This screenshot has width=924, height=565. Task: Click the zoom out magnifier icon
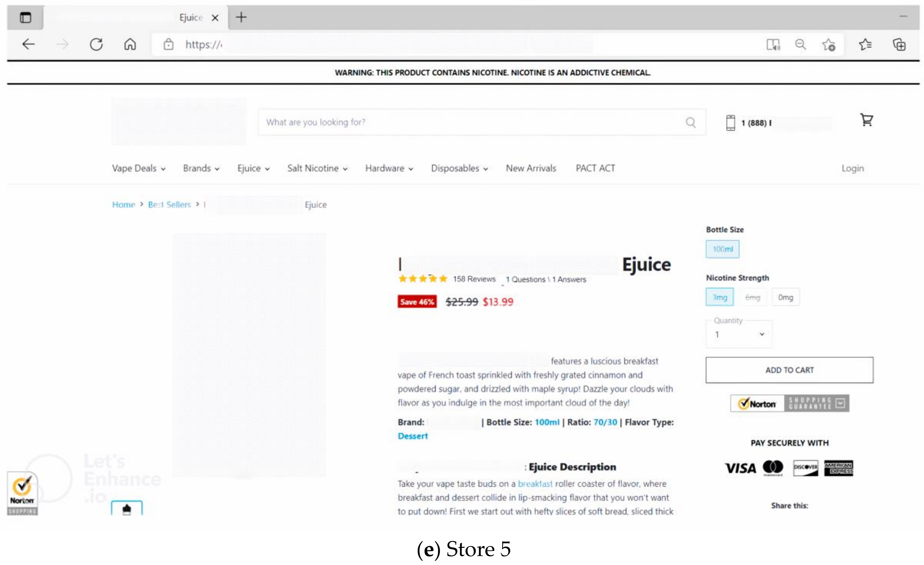[800, 45]
